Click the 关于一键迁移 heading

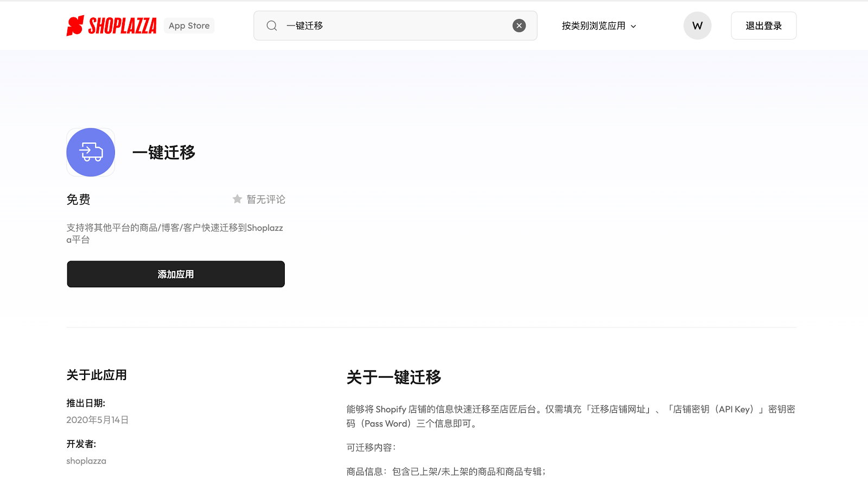point(394,377)
